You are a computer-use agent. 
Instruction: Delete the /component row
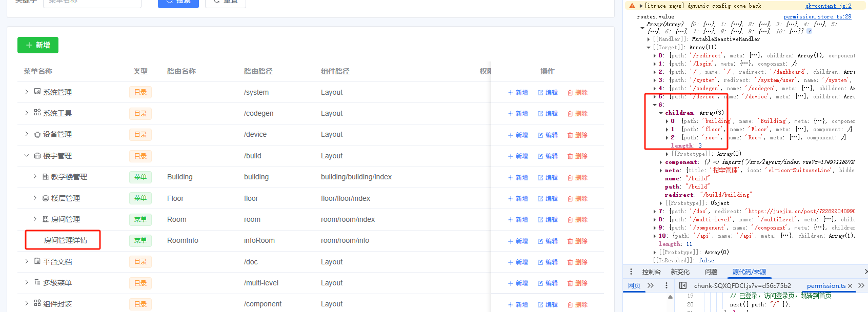(x=577, y=305)
